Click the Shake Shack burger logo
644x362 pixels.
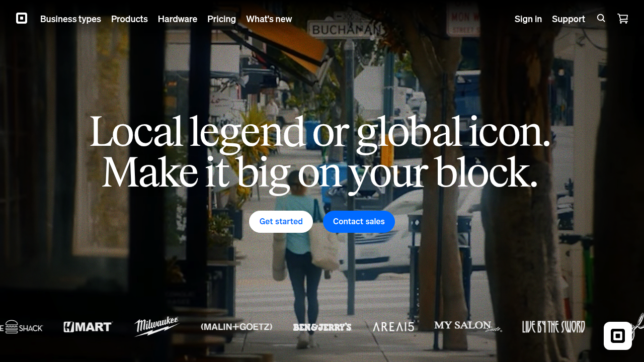pyautogui.click(x=22, y=327)
